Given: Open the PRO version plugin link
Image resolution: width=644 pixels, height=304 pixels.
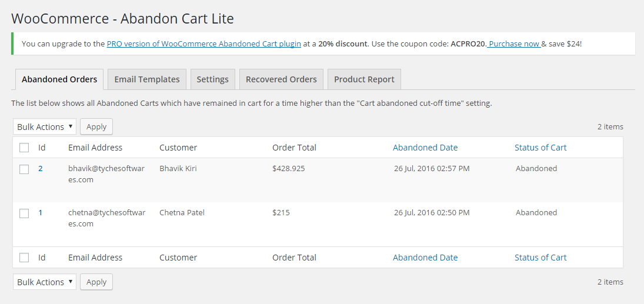Looking at the screenshot, I should point(203,44).
